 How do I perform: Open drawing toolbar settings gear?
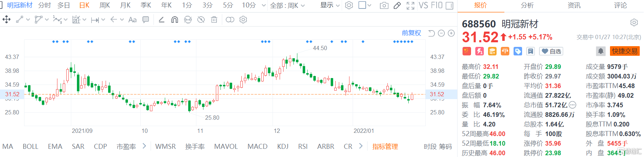click(x=243, y=20)
